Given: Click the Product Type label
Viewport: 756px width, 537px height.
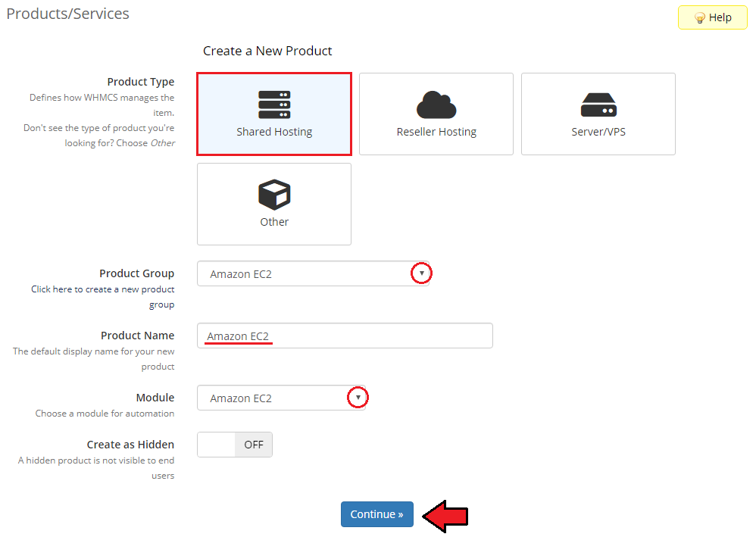Looking at the screenshot, I should (141, 82).
